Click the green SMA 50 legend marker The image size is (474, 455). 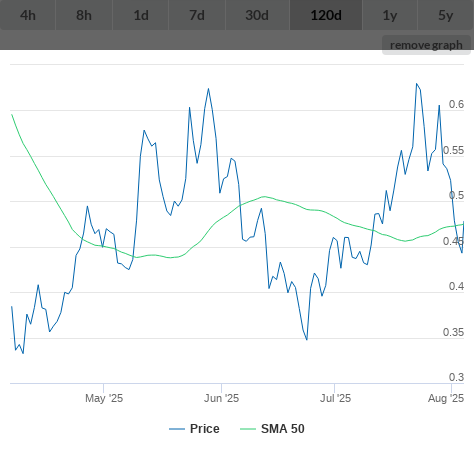point(248,429)
